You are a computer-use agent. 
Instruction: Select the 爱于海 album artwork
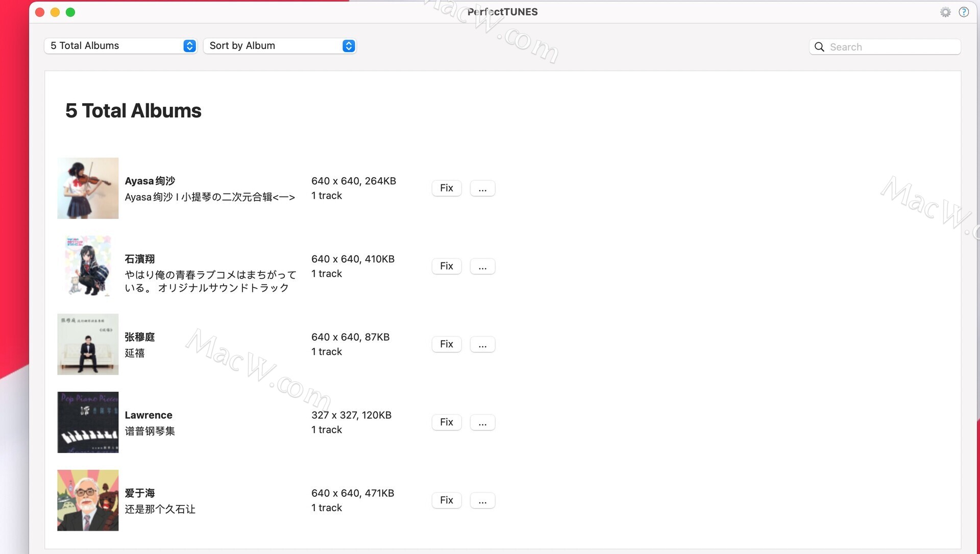[x=88, y=500]
